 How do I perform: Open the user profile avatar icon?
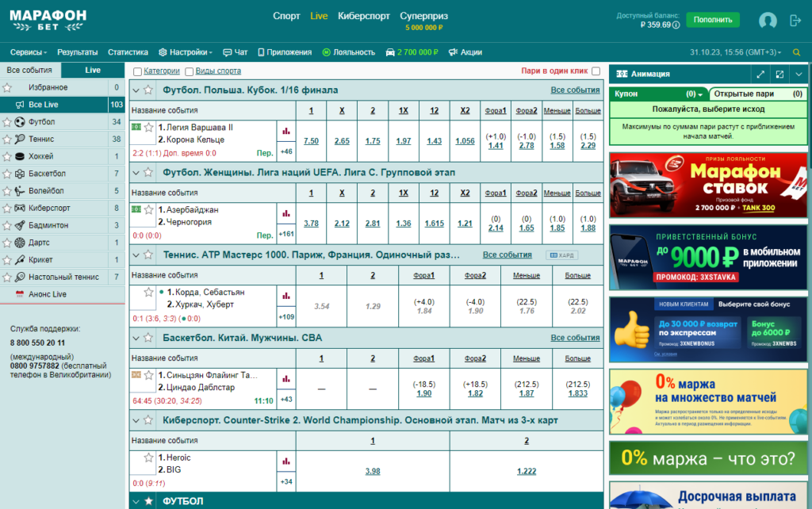pos(768,20)
